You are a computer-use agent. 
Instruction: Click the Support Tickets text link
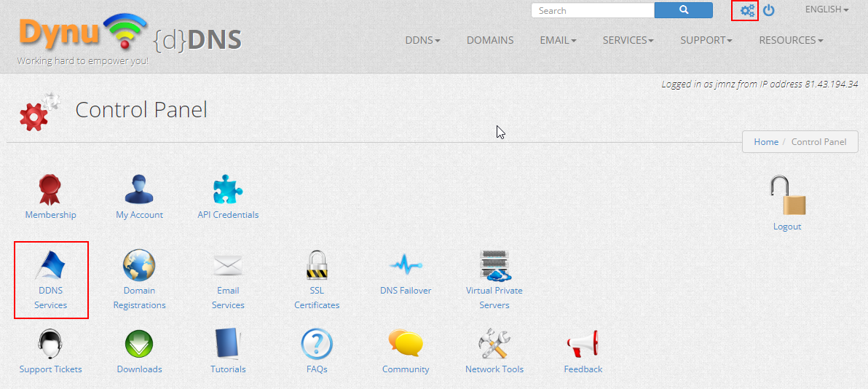(50, 369)
